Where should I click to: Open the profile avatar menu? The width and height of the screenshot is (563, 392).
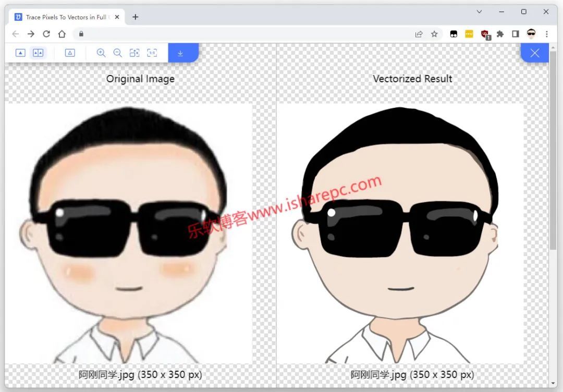tap(531, 34)
